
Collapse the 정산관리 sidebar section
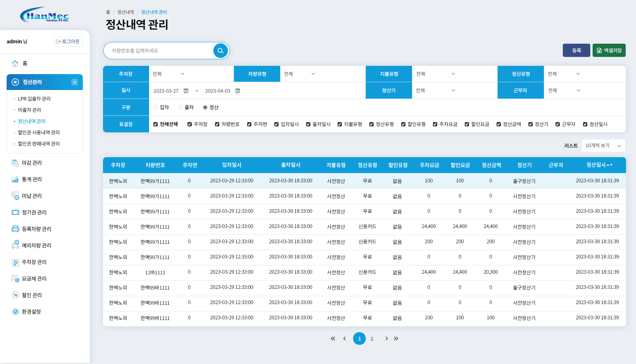[74, 82]
